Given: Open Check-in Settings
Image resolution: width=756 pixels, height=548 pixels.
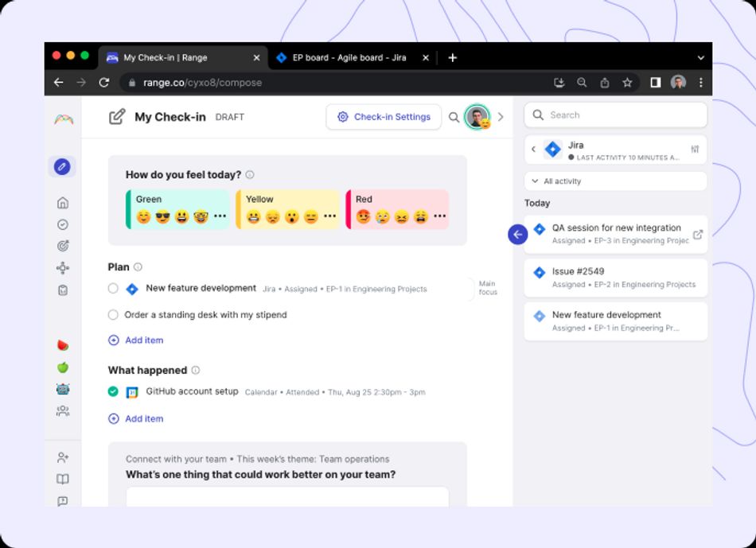Looking at the screenshot, I should point(384,117).
